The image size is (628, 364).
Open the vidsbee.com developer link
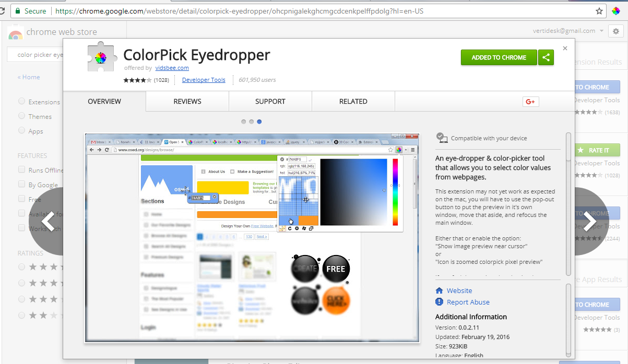pyautogui.click(x=172, y=68)
